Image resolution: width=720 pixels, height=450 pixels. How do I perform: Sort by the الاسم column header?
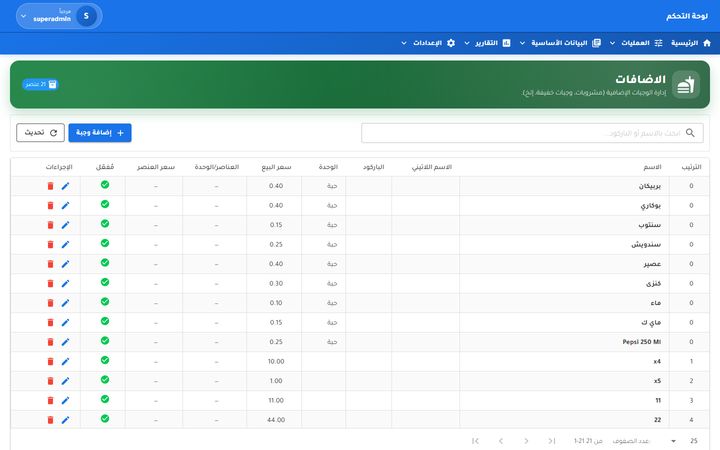point(652,167)
